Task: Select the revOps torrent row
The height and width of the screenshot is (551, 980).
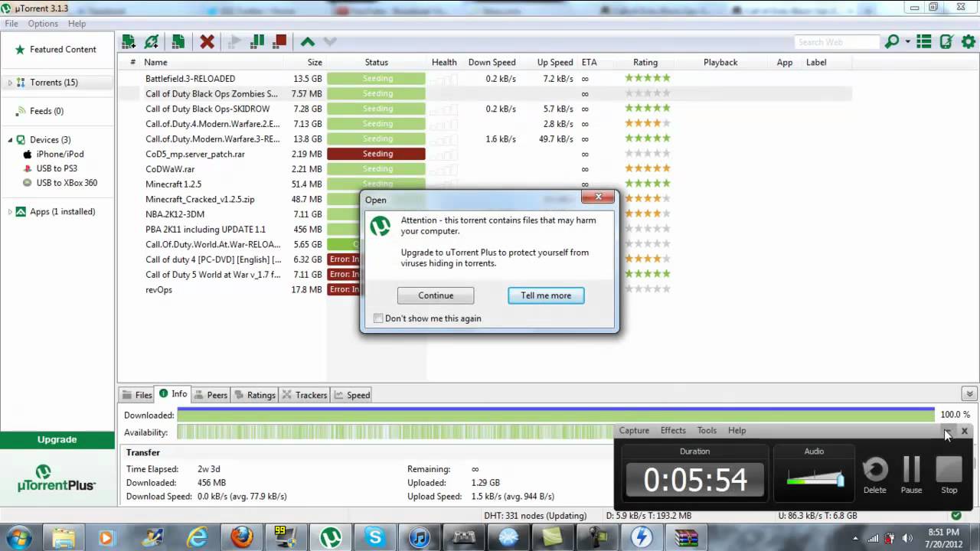Action: [x=484, y=289]
